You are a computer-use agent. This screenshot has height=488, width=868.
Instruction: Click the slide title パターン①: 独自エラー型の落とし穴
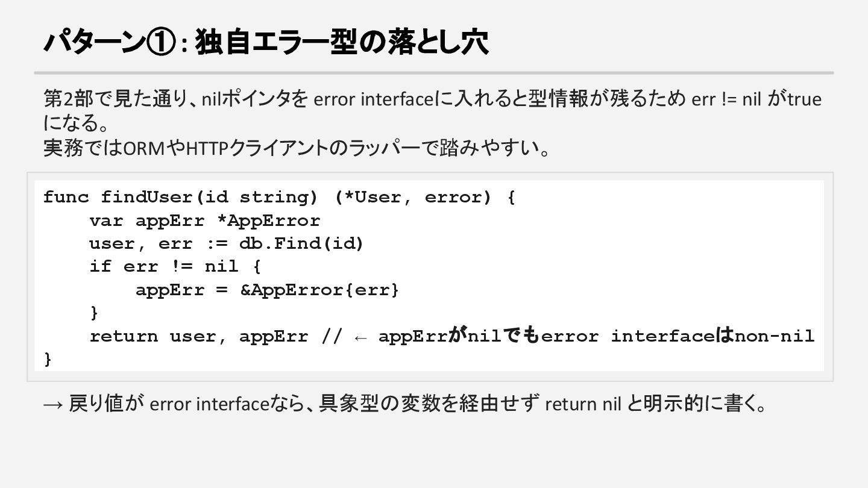pos(265,43)
